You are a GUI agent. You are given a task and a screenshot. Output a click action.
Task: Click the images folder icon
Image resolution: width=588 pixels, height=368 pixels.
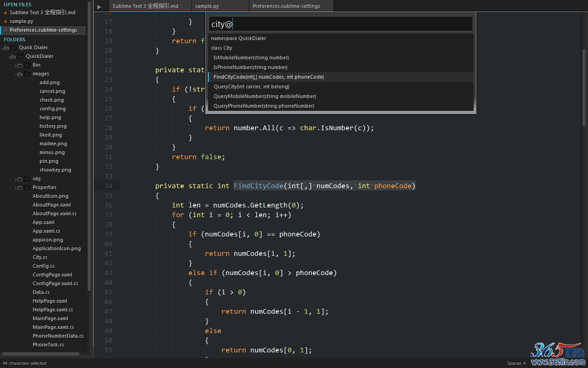click(27, 74)
